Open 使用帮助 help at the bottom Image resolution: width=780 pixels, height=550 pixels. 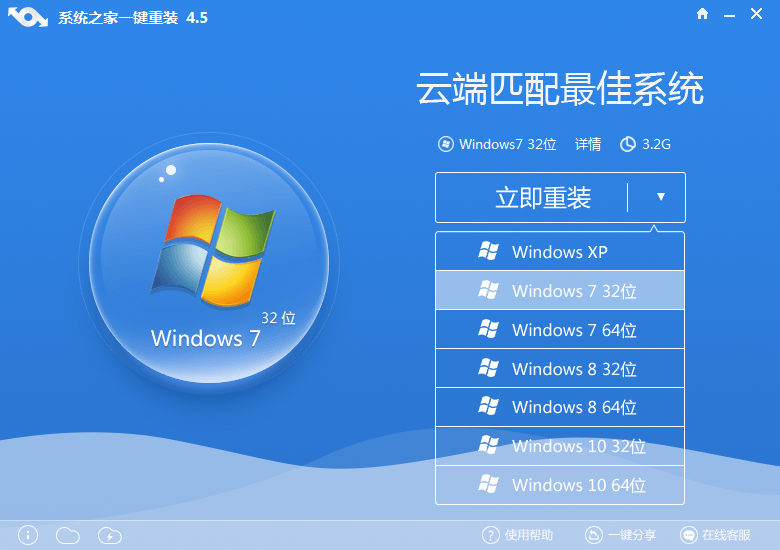517,535
